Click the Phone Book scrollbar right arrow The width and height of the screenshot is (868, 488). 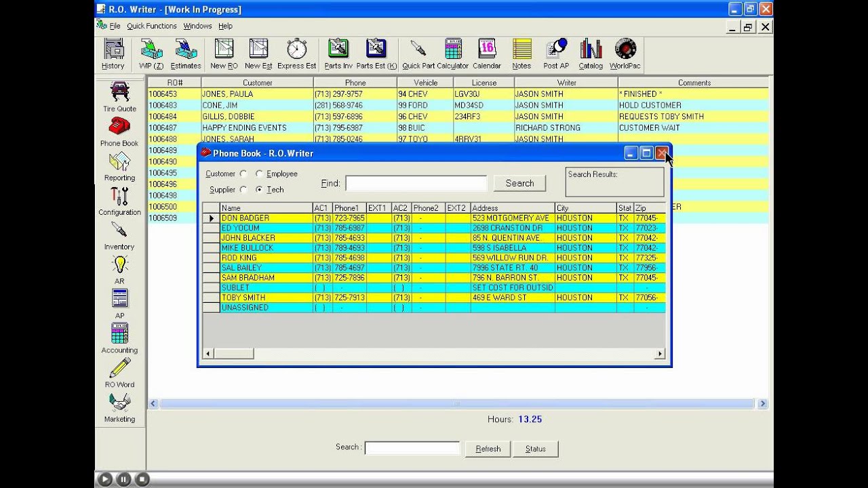pyautogui.click(x=659, y=354)
